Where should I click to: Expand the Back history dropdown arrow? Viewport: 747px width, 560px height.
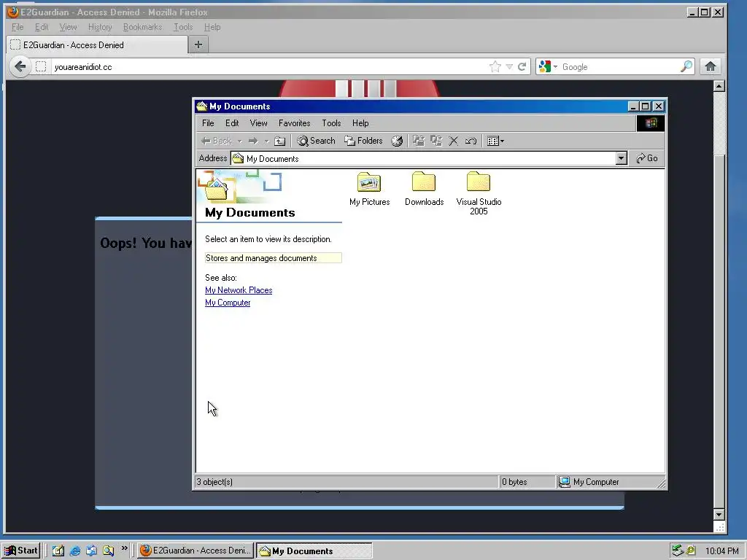pos(239,141)
